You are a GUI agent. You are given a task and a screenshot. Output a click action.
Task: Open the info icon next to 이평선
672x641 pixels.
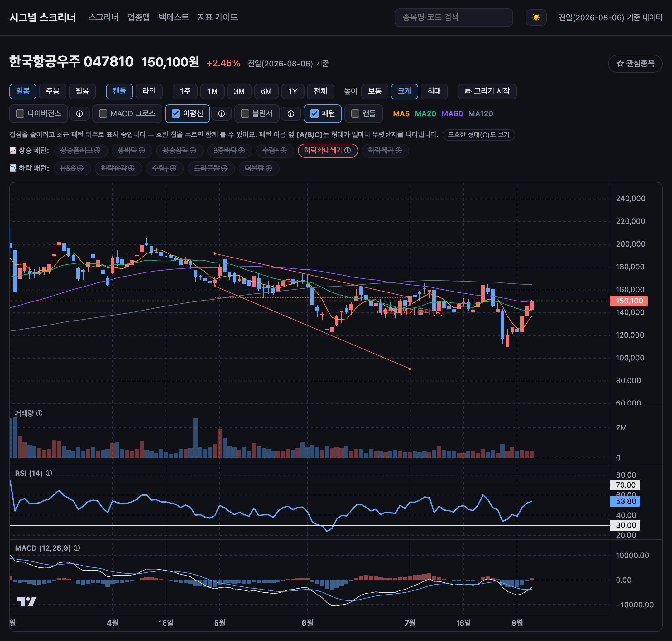pos(221,114)
